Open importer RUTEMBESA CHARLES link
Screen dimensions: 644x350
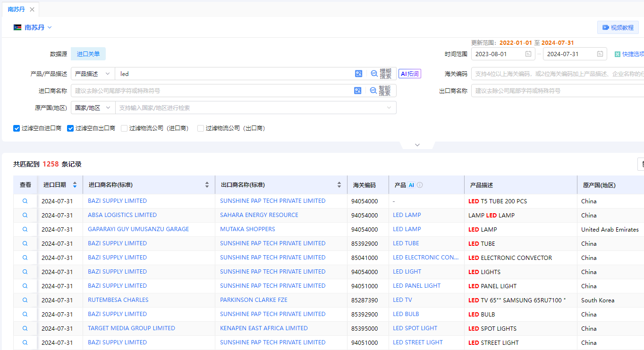(x=118, y=300)
